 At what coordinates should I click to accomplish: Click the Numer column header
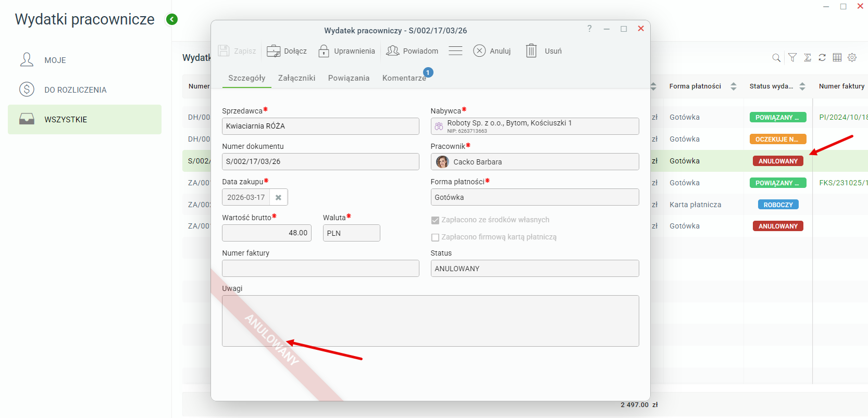point(199,86)
